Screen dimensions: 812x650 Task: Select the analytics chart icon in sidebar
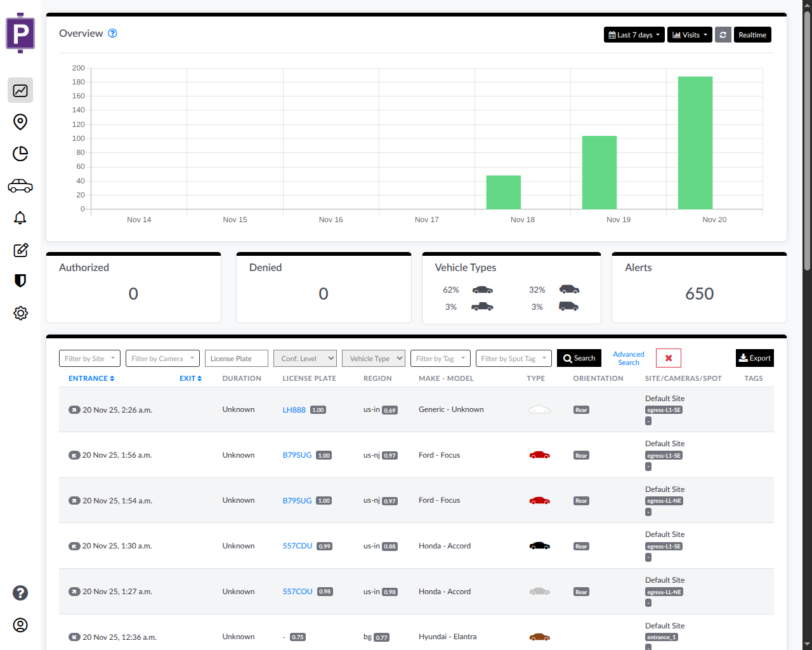pos(20,90)
